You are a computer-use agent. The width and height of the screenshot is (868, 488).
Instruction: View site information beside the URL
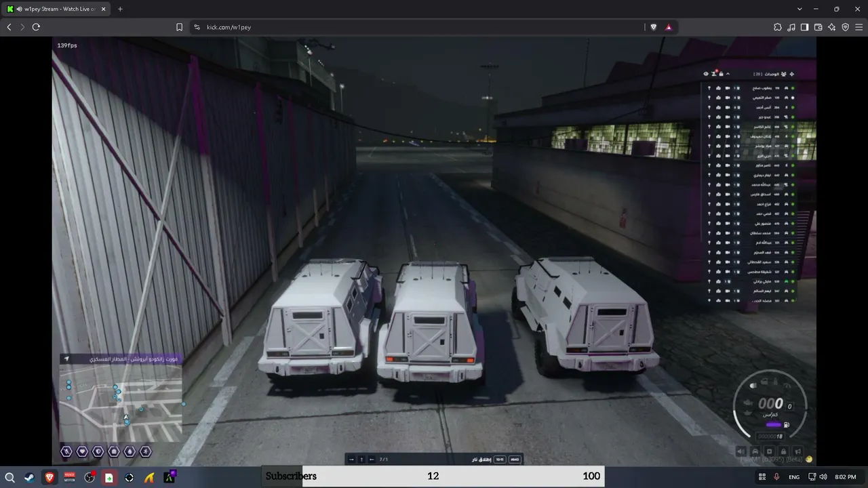(x=197, y=27)
